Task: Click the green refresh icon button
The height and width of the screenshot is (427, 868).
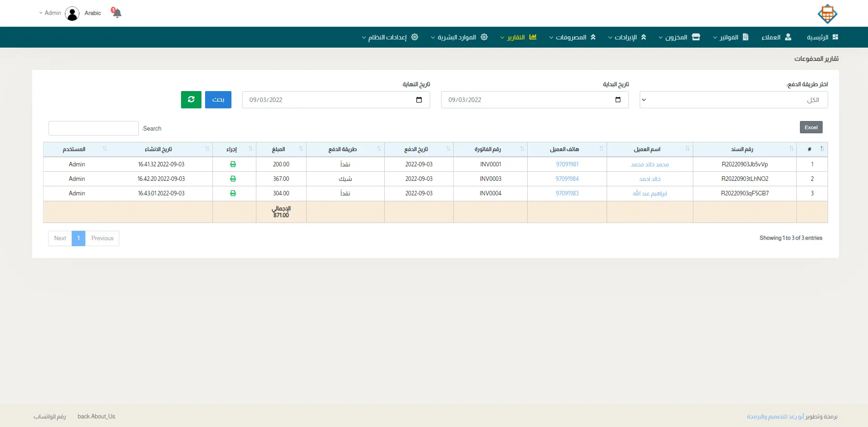Action: pyautogui.click(x=191, y=100)
